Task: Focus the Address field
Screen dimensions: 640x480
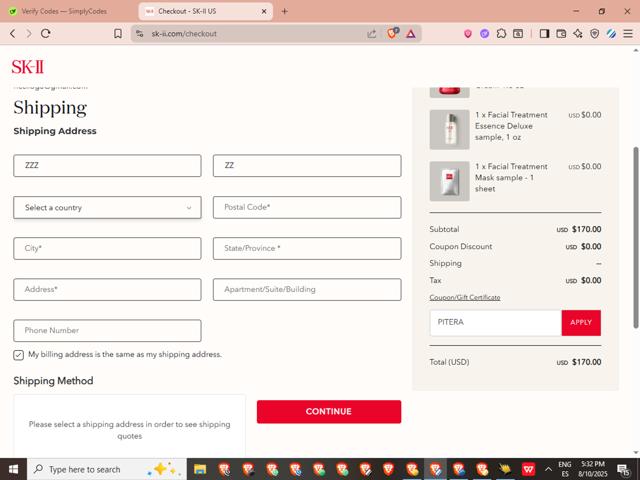Action: tap(107, 289)
